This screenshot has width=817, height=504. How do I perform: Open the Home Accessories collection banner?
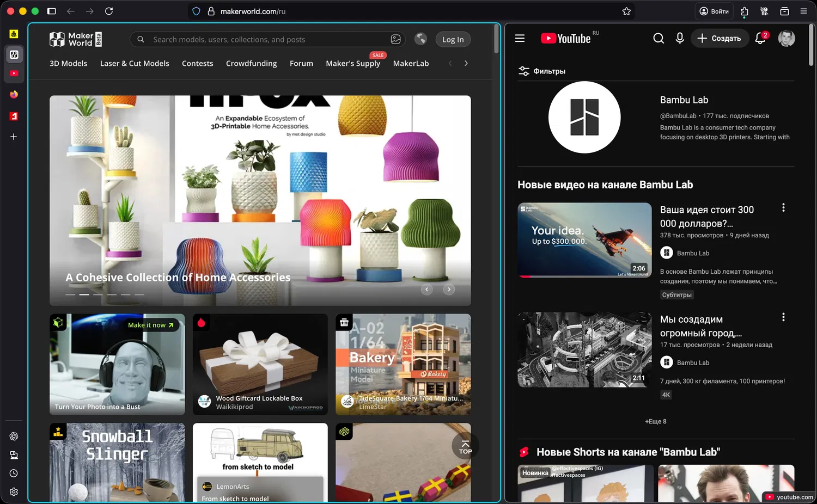tap(260, 200)
